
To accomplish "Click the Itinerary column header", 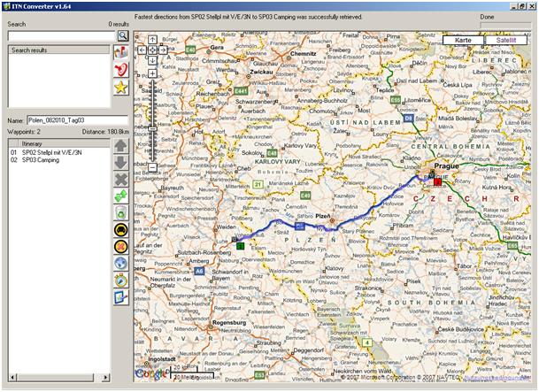I will (65, 143).
